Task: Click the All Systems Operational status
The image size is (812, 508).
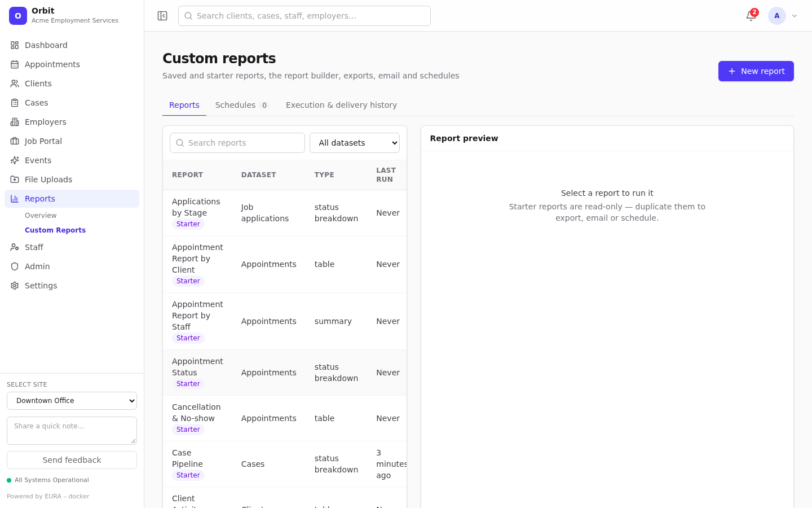Action: coord(48,480)
